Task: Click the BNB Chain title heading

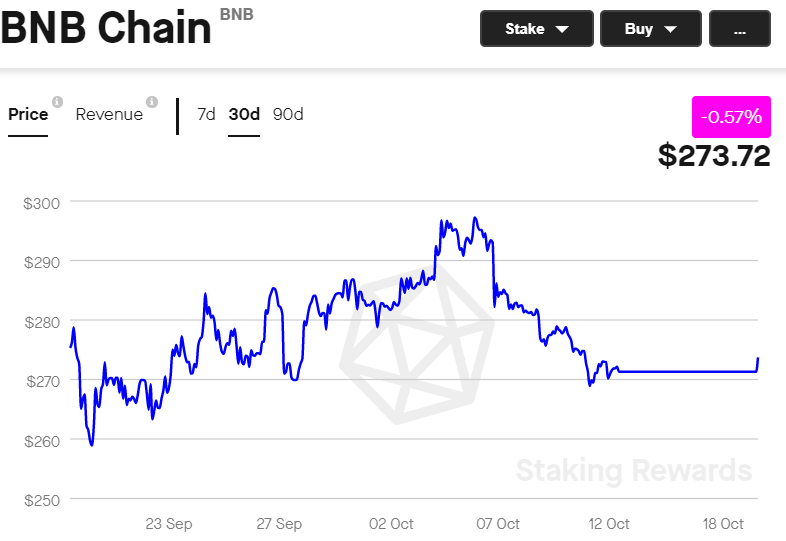Action: (x=106, y=28)
